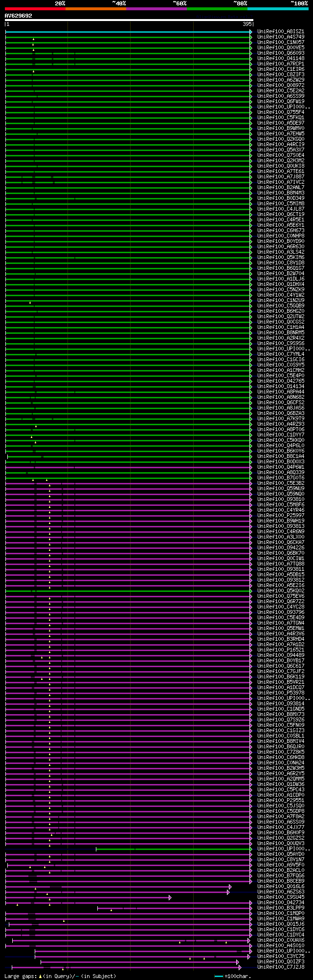Select the UniRef100_A7TQ88 label
The width and height of the screenshot is (313, 980).
pos(281,564)
